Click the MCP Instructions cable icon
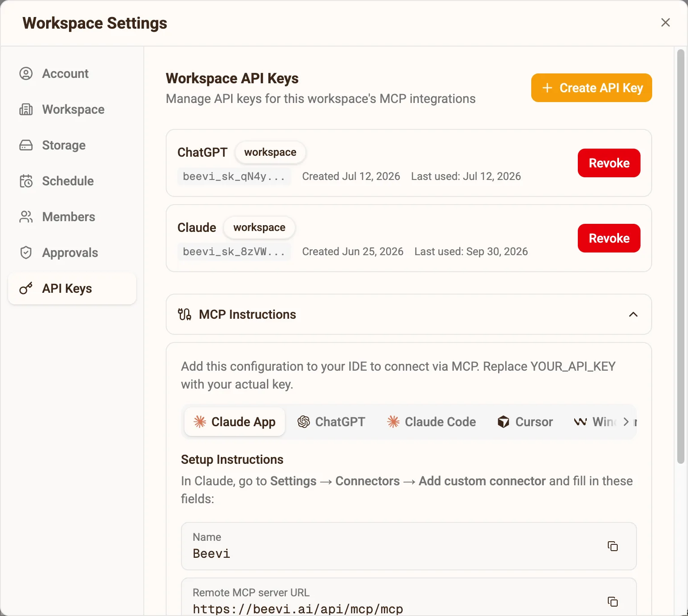 pyautogui.click(x=185, y=314)
